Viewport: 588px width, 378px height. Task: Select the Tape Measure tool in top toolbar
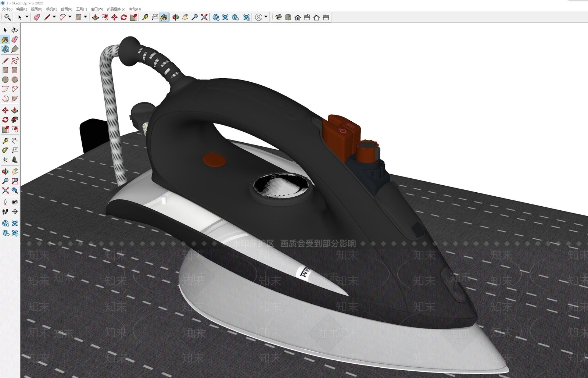click(145, 17)
